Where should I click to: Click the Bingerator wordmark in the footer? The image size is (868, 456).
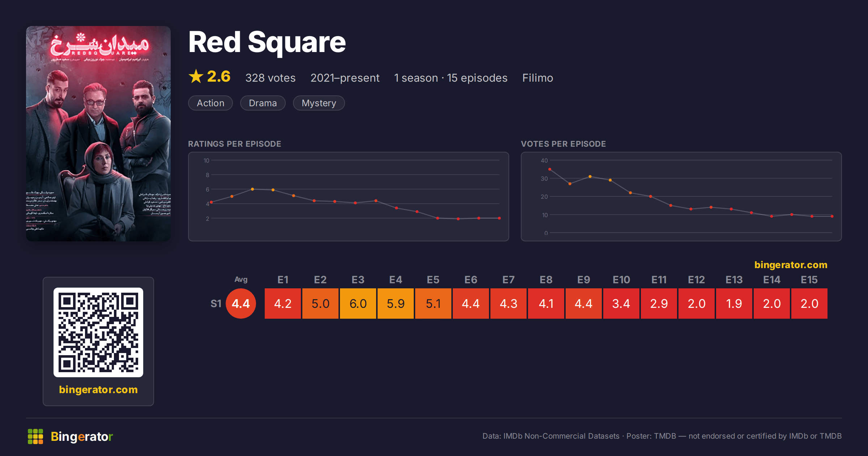82,436
